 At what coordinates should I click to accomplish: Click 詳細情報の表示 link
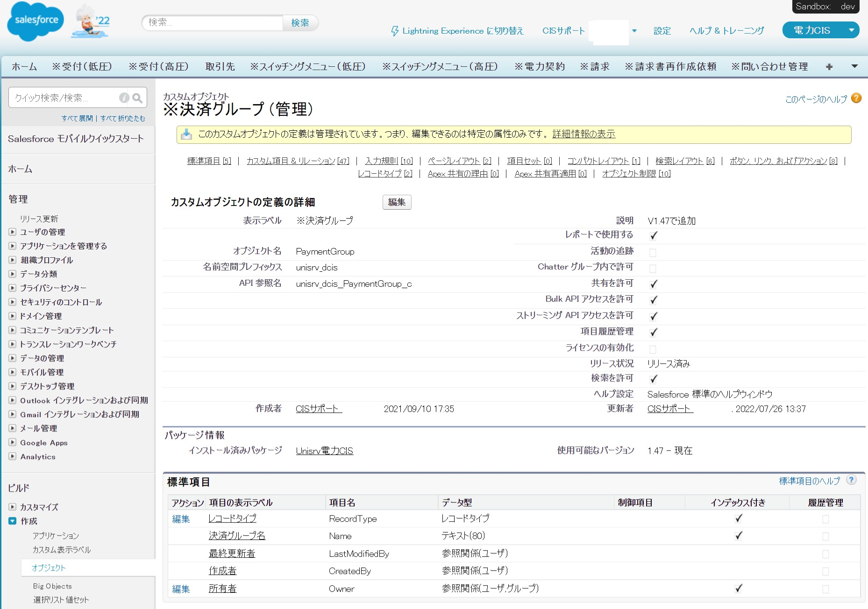pyautogui.click(x=583, y=134)
